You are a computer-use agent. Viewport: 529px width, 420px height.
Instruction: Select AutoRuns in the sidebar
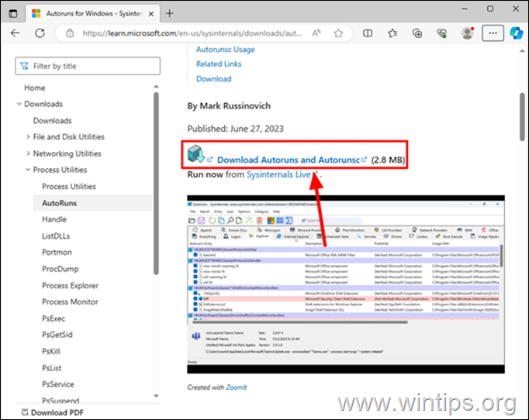coord(92,203)
